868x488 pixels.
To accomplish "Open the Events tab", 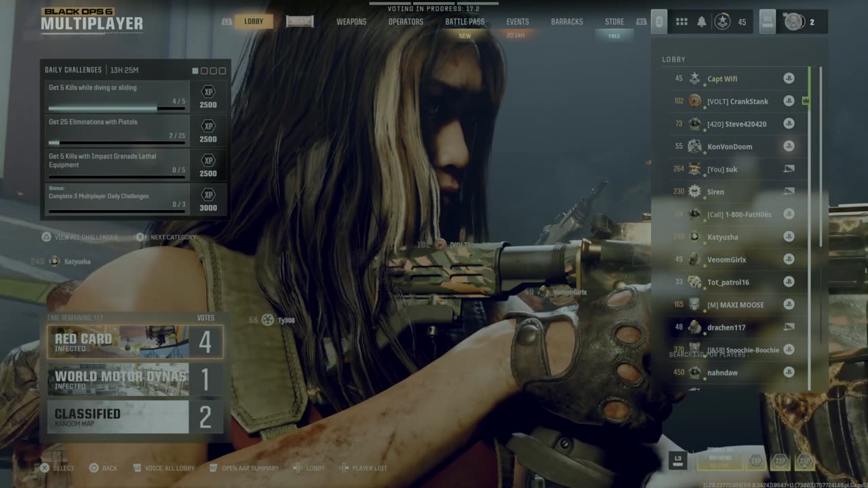I will click(x=517, y=22).
